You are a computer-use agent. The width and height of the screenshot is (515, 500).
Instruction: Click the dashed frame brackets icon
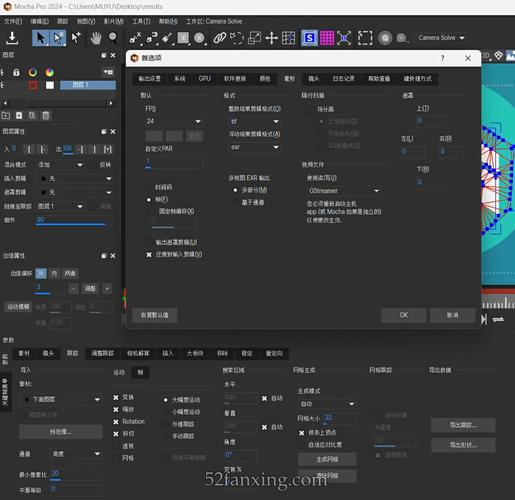tap(365, 38)
